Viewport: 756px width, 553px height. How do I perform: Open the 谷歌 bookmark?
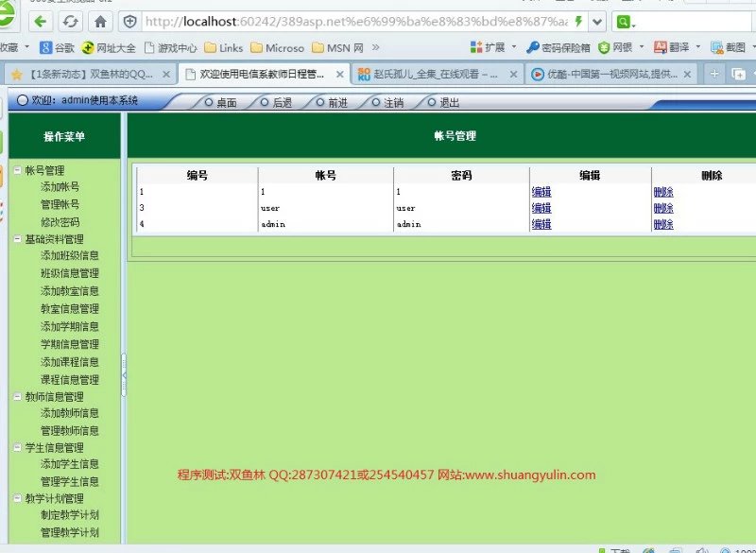pos(57,47)
